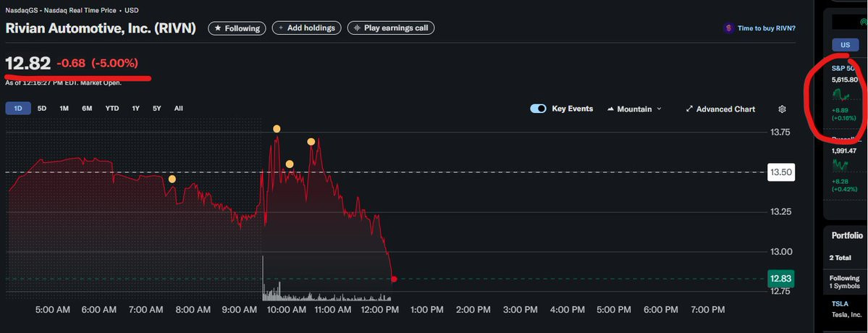Click the green 12.83 price label

click(x=782, y=279)
